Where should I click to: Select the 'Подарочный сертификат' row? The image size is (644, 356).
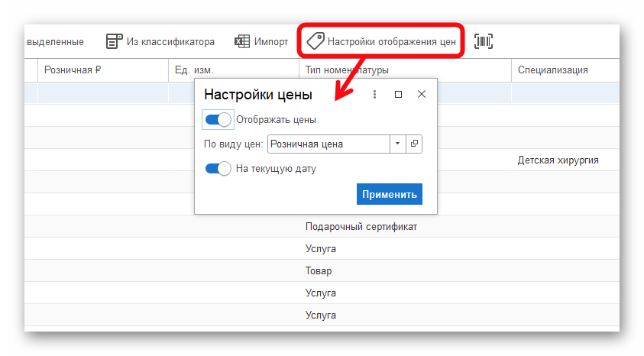click(361, 227)
